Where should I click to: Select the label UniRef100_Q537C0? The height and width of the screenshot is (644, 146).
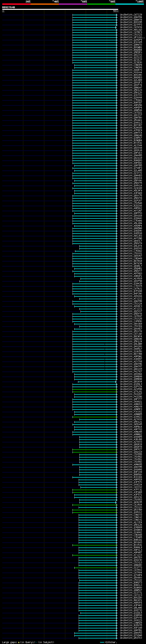[x=131, y=638]
